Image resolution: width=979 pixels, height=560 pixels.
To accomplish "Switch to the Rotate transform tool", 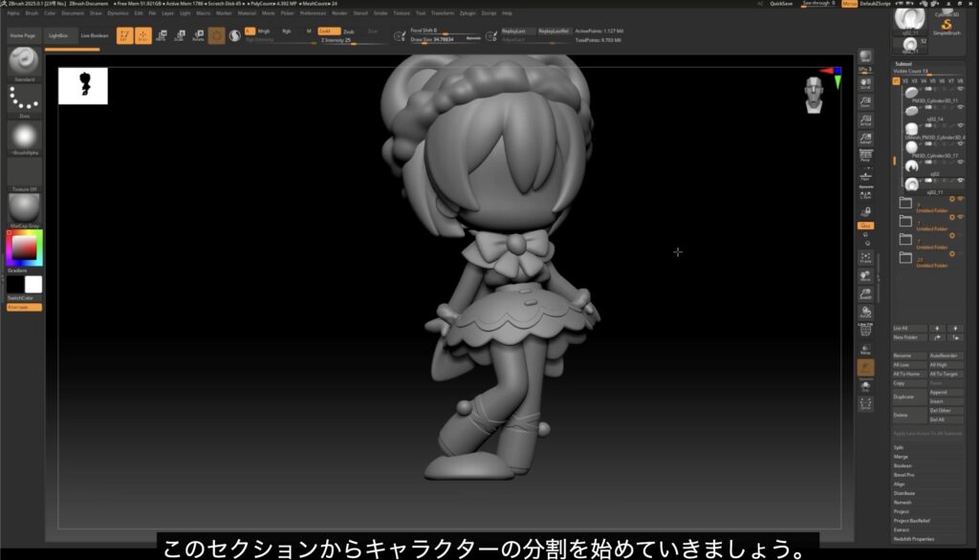I will (x=198, y=36).
